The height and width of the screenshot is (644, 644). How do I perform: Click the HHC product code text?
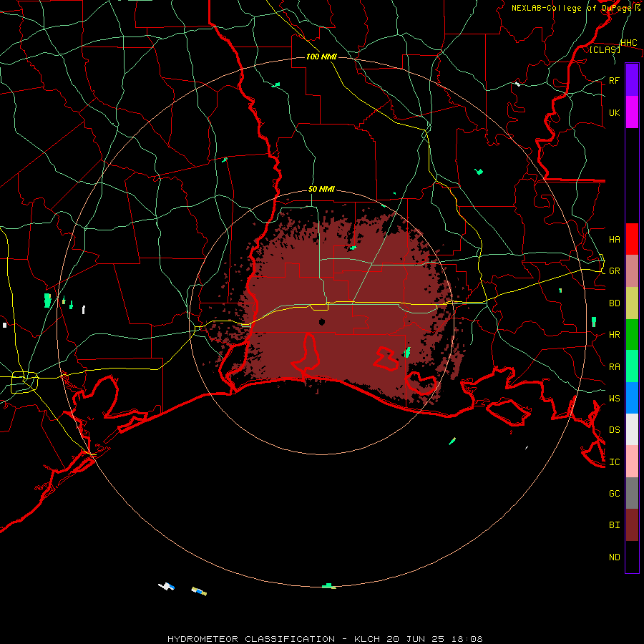click(x=628, y=43)
